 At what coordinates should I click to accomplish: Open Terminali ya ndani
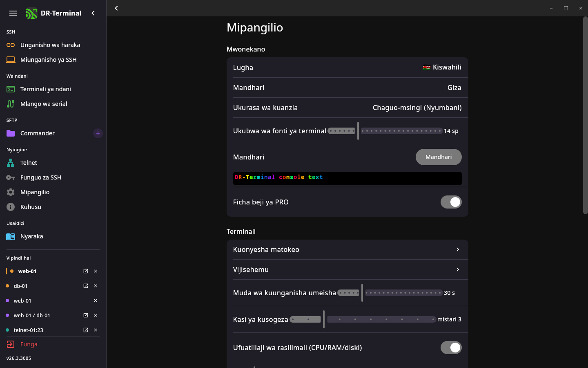pos(46,89)
